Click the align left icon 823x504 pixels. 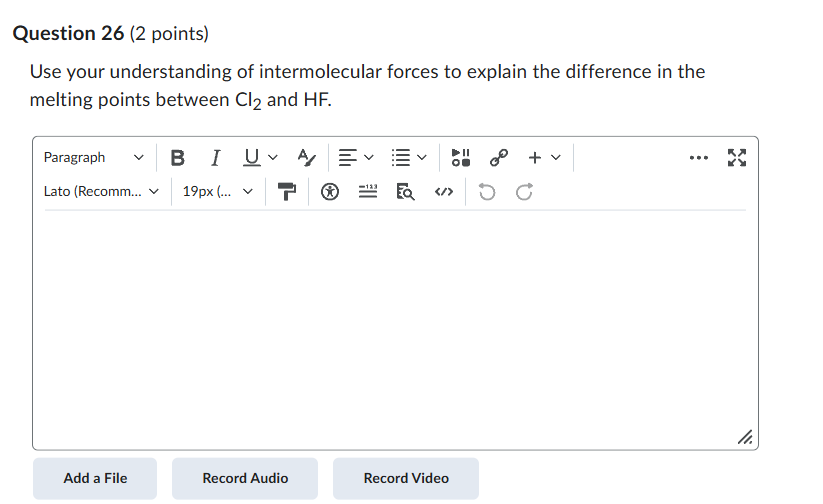[x=347, y=158]
